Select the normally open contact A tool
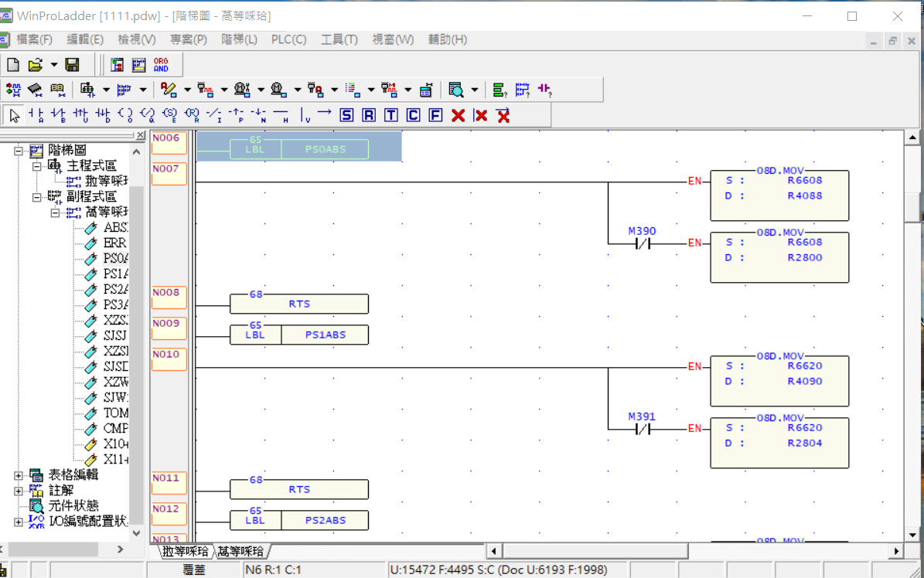The image size is (924, 578). 36,115
